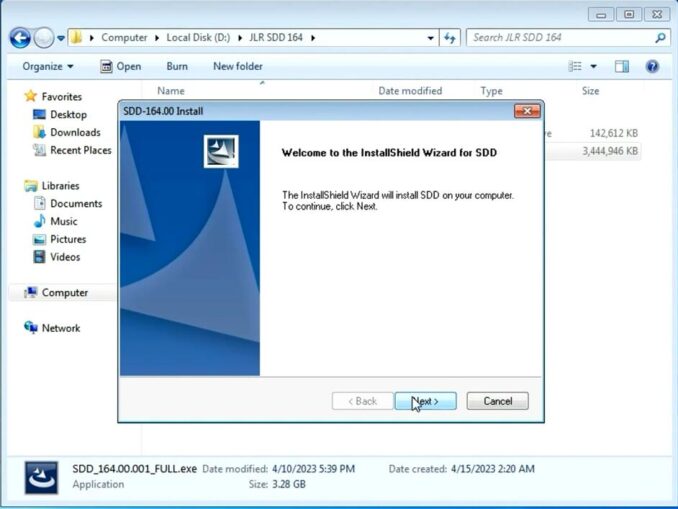The height and width of the screenshot is (509, 678).
Task: Click the disabled Back button
Action: click(x=362, y=401)
